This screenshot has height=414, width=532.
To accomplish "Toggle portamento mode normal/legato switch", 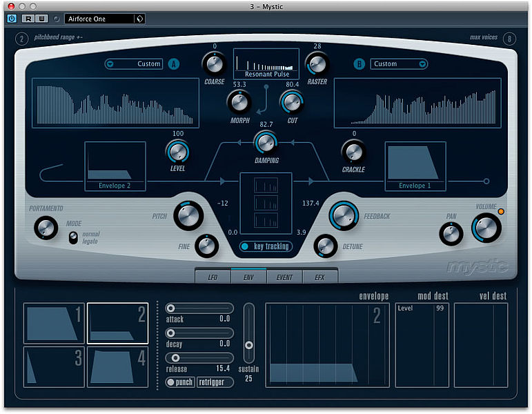I will (73, 238).
